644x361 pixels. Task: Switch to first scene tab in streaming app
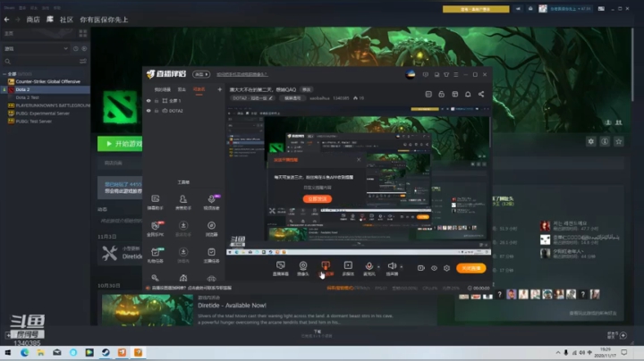[162, 89]
